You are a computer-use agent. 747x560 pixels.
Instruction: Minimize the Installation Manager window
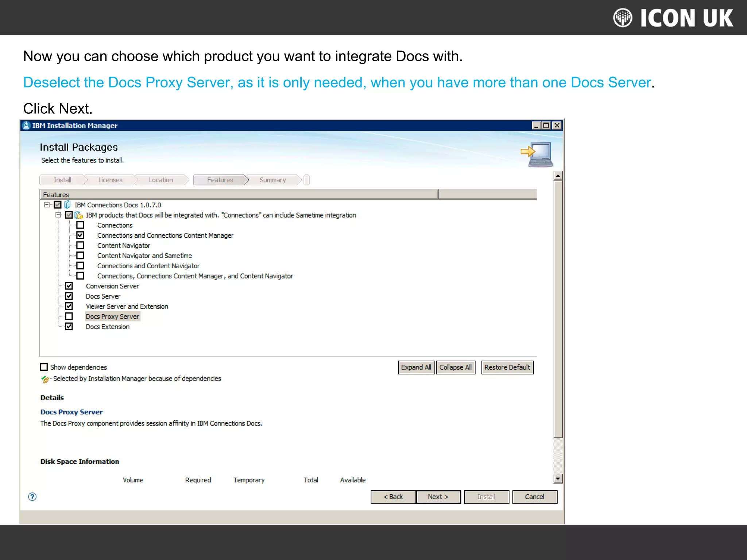(536, 125)
